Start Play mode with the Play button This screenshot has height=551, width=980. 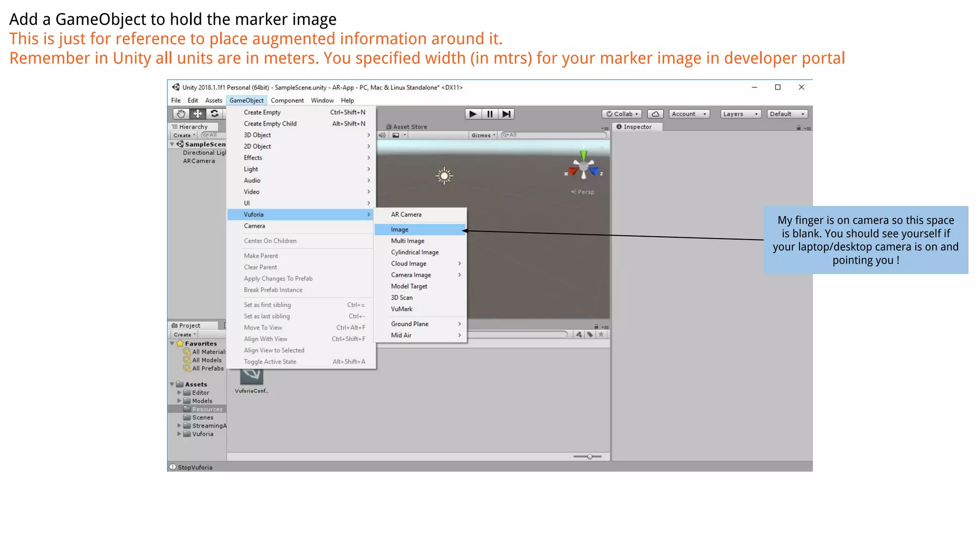pyautogui.click(x=473, y=114)
